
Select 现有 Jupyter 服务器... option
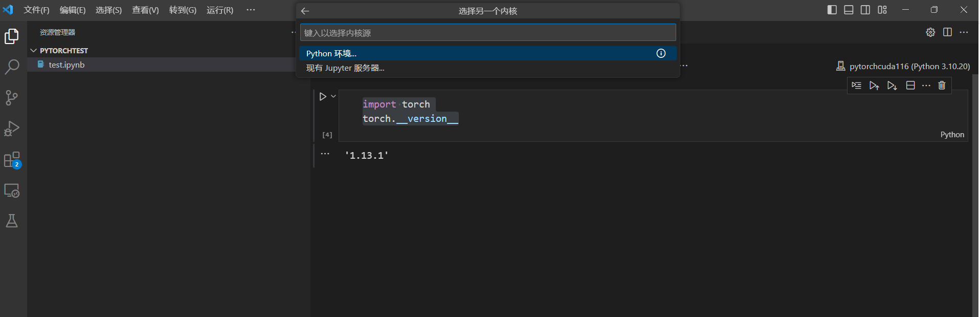(488, 68)
